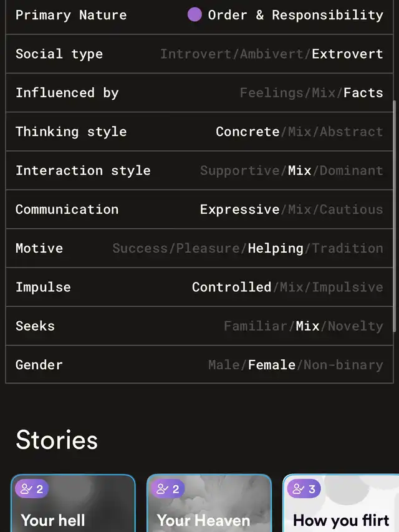The image size is (399, 532).
Task: Tap the participants badge on How you flirt
Action: point(304,490)
